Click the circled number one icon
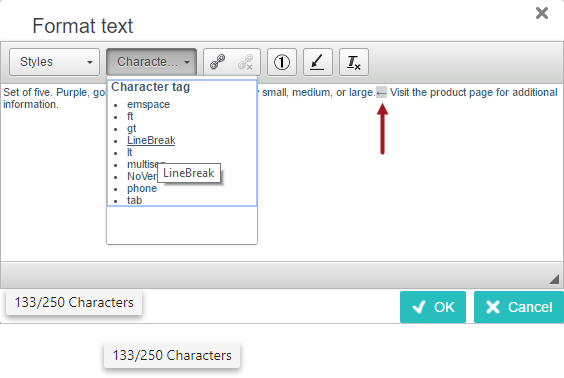Screen dimensions: 564x378 pos(282,62)
